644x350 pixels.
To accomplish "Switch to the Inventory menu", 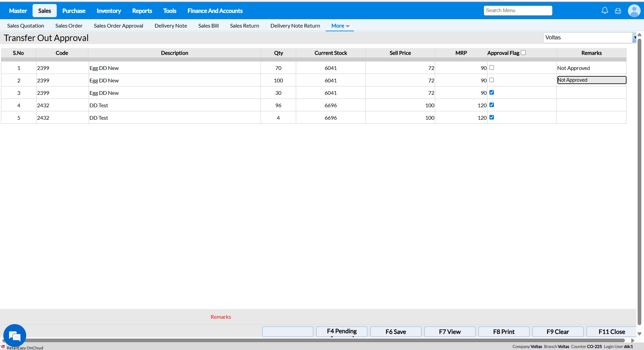I will click(x=109, y=11).
